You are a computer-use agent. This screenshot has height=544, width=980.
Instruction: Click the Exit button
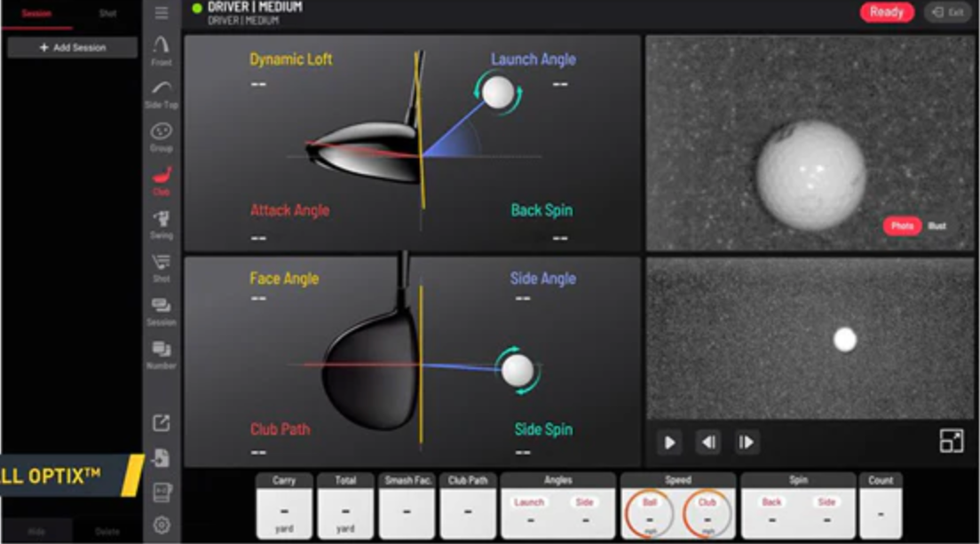coord(947,12)
